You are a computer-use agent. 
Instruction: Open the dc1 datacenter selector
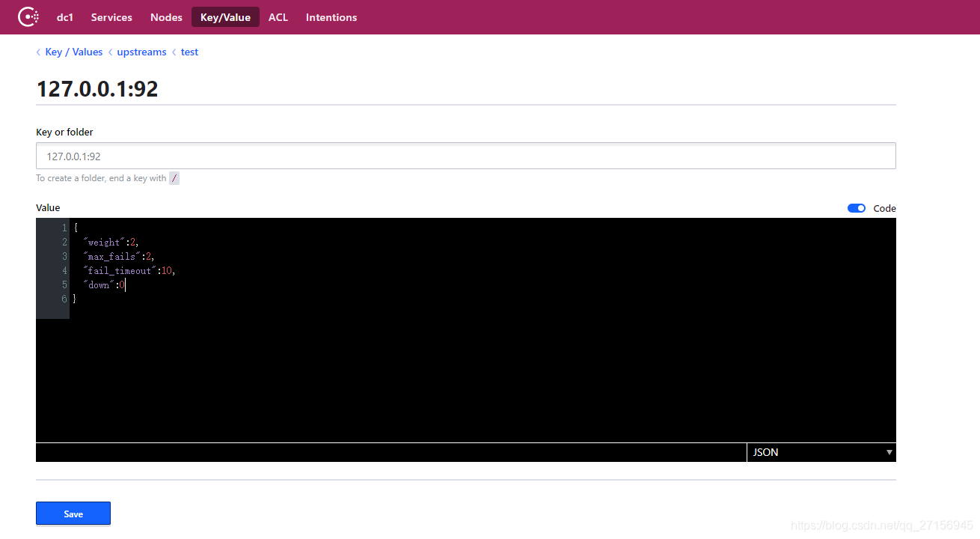click(x=65, y=17)
